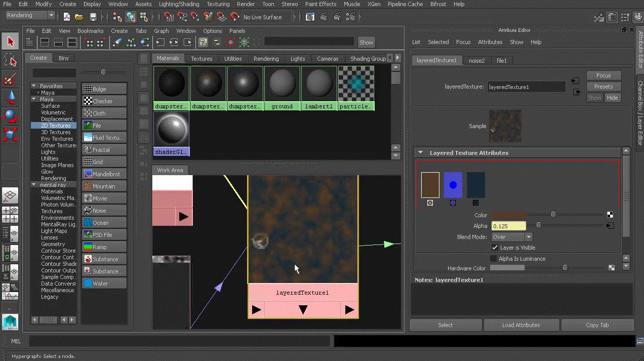This screenshot has width=644, height=361.
Task: Click the Alpha value field 0.125
Action: pos(508,226)
